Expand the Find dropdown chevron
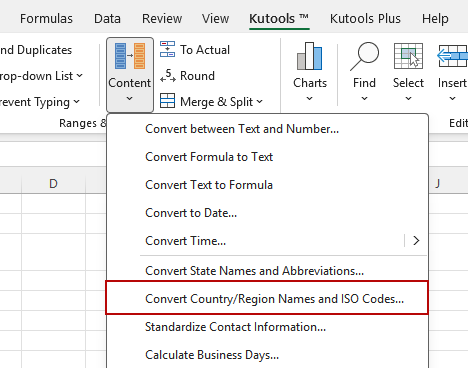This screenshot has height=368, width=468. click(364, 98)
